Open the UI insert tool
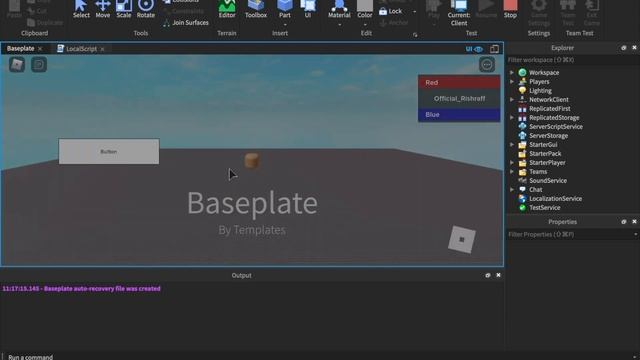Image resolution: width=640 pixels, height=360 pixels. tap(308, 9)
